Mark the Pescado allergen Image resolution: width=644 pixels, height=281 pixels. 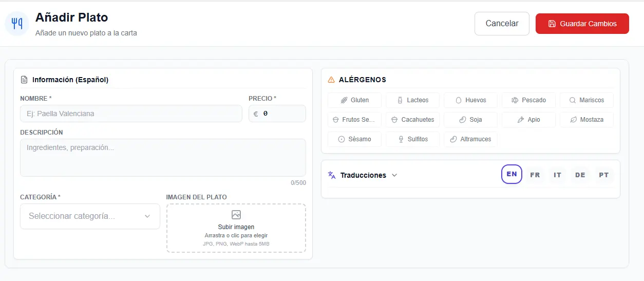(x=528, y=100)
